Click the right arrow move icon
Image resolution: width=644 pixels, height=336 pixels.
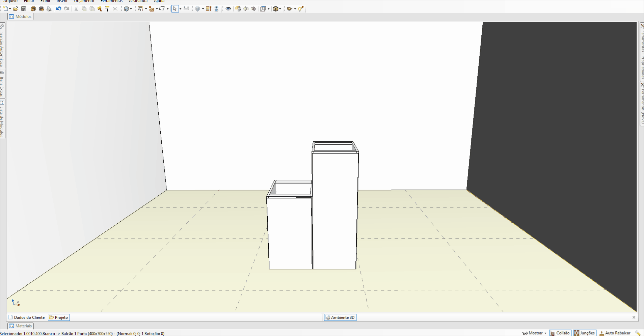(253, 9)
